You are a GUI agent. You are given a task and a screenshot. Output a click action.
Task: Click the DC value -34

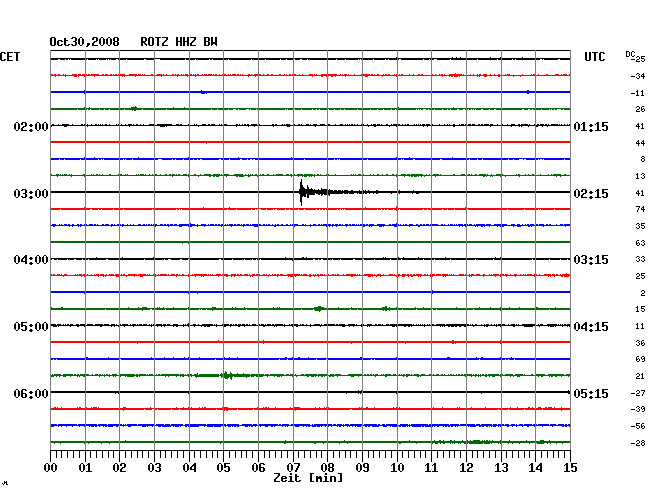click(x=638, y=76)
